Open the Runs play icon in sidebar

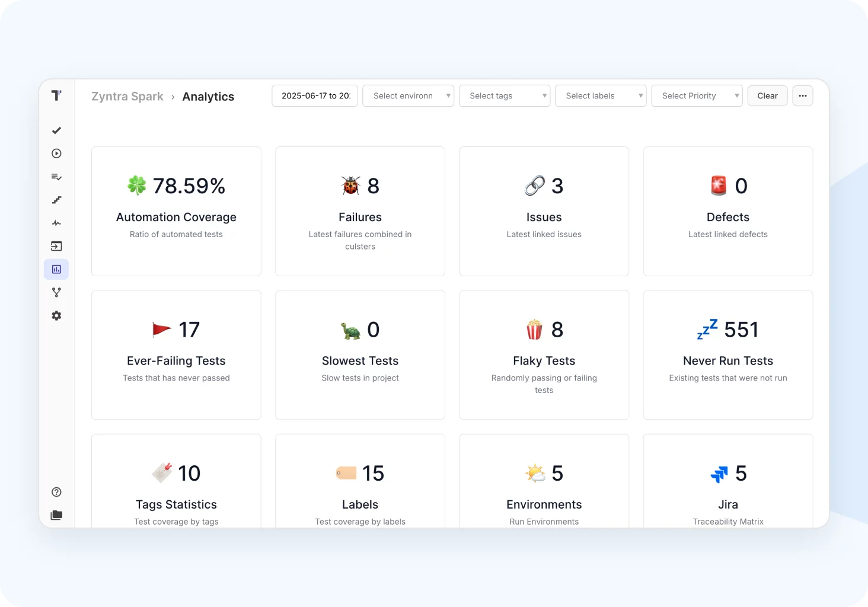56,154
